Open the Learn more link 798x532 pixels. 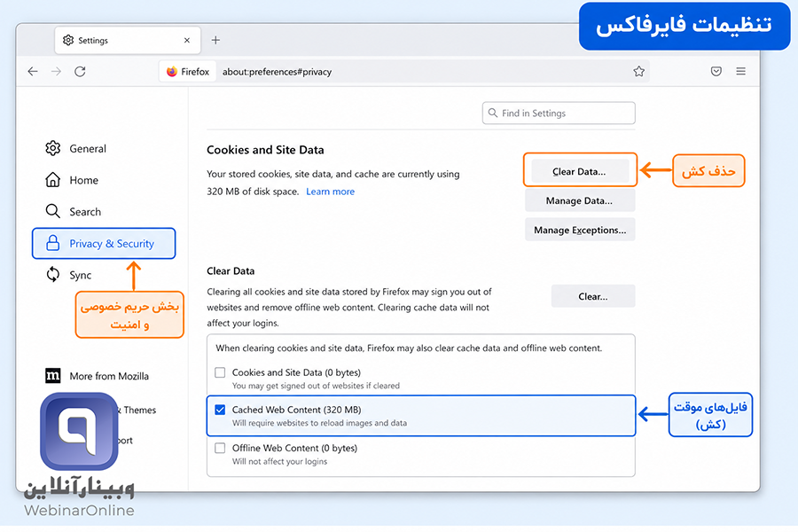[331, 192]
